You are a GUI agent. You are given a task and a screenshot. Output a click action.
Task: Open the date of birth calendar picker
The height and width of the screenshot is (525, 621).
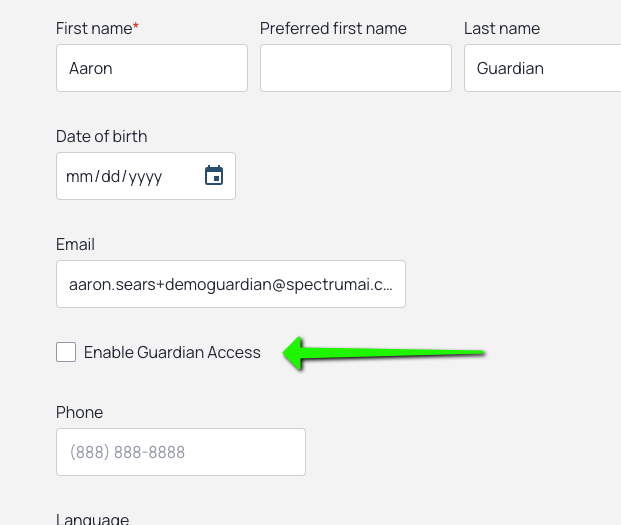(x=214, y=175)
